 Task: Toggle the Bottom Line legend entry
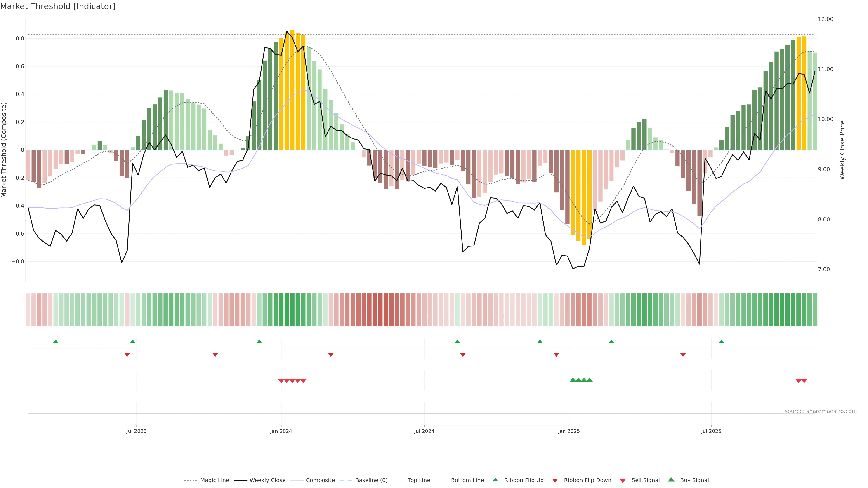point(467,480)
